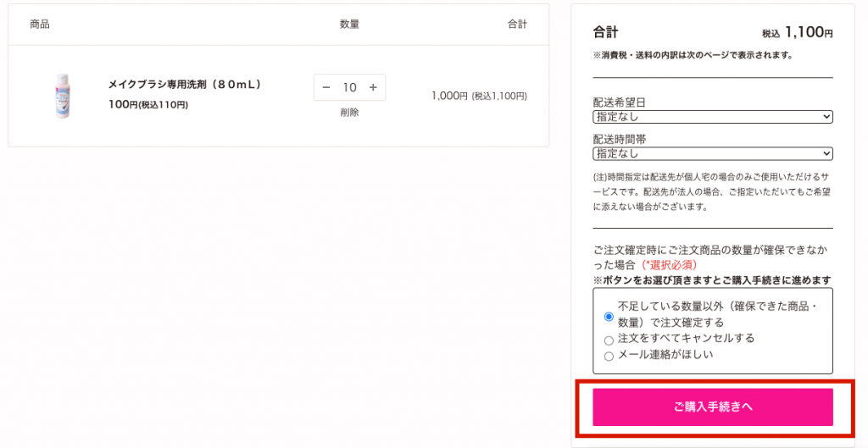
Task: Expand the 配送時間帯 dropdown
Action: [x=712, y=153]
